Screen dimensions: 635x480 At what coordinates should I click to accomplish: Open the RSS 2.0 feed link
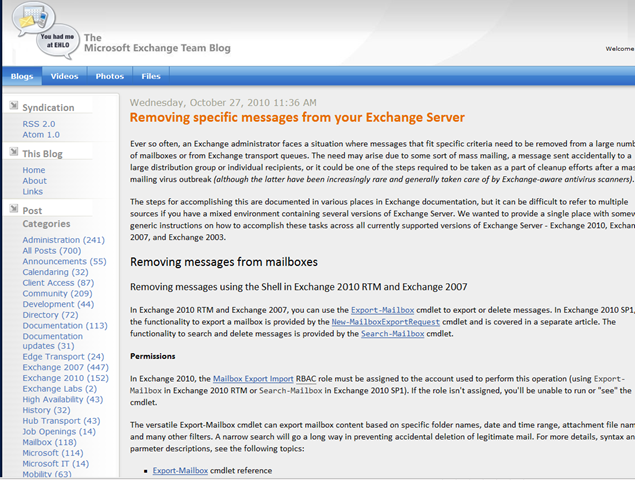tap(39, 124)
